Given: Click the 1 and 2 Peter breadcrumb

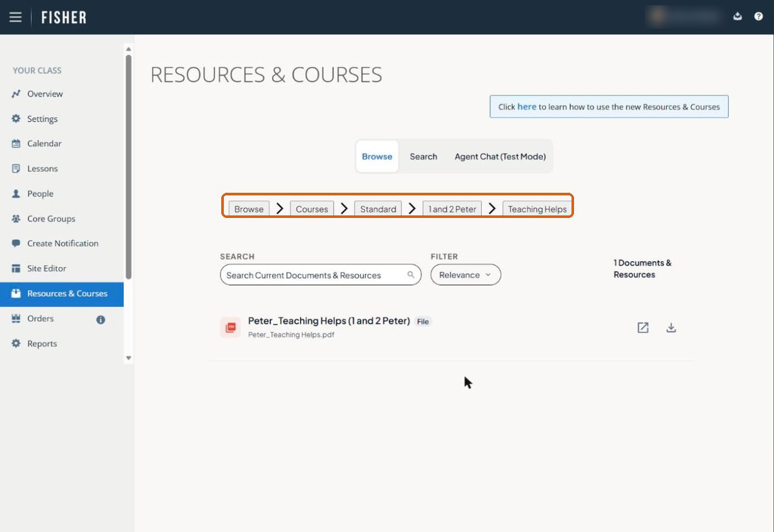Looking at the screenshot, I should pyautogui.click(x=452, y=209).
